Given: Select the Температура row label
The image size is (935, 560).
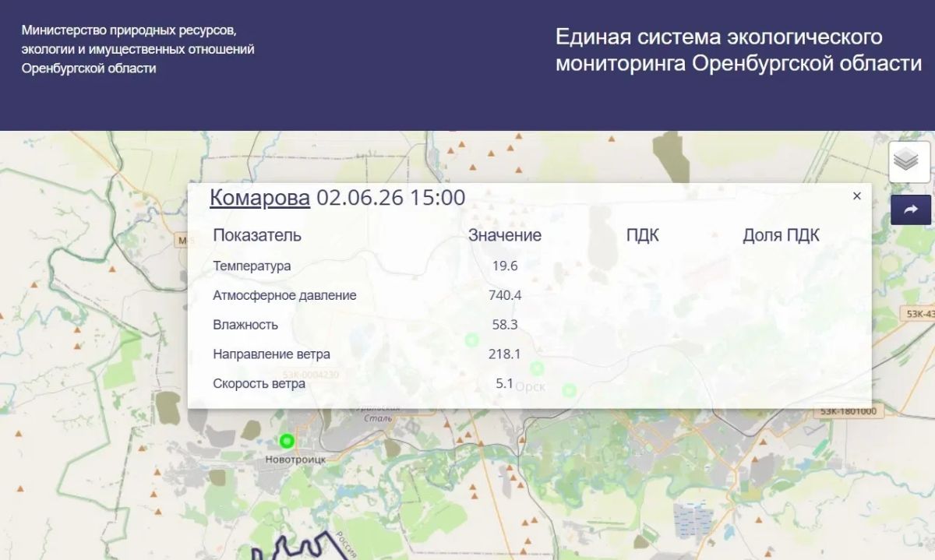Looking at the screenshot, I should [x=252, y=266].
